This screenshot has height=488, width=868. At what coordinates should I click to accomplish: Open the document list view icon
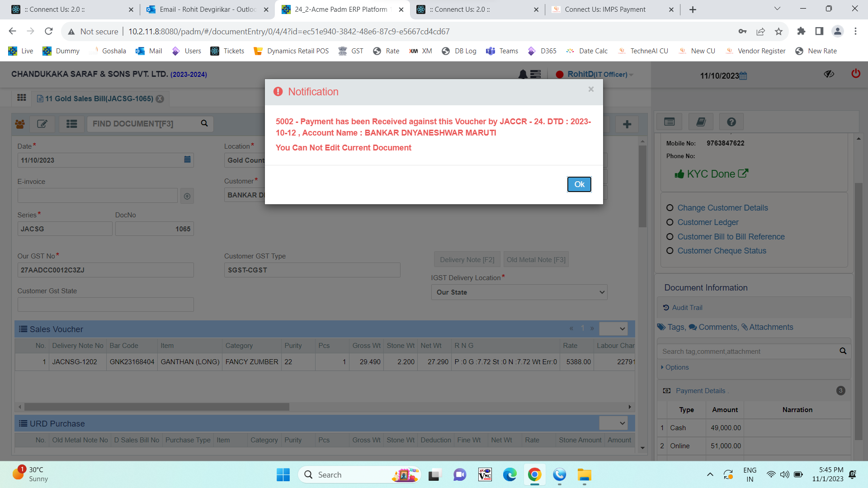click(71, 124)
